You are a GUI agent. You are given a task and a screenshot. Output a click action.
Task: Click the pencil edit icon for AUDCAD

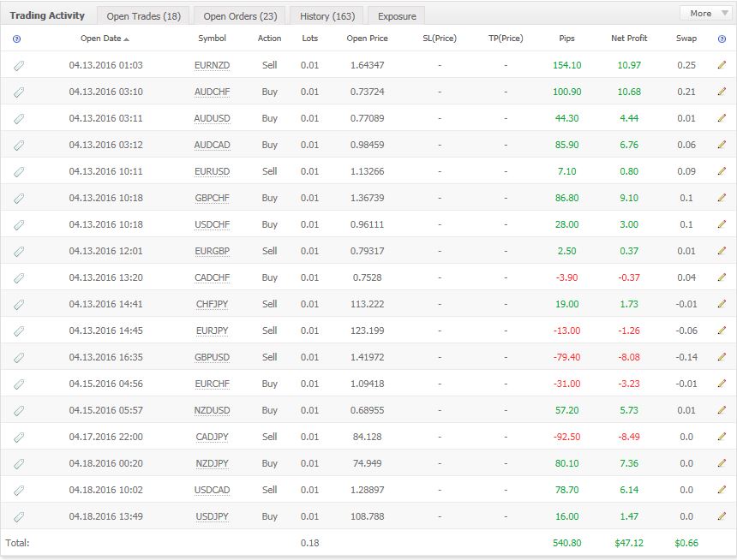(x=722, y=144)
